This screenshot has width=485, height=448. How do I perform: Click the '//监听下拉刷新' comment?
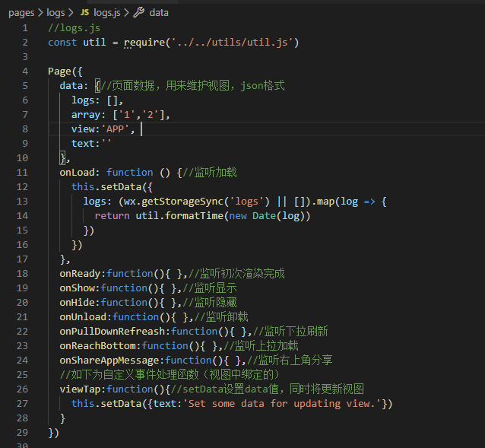(x=290, y=332)
